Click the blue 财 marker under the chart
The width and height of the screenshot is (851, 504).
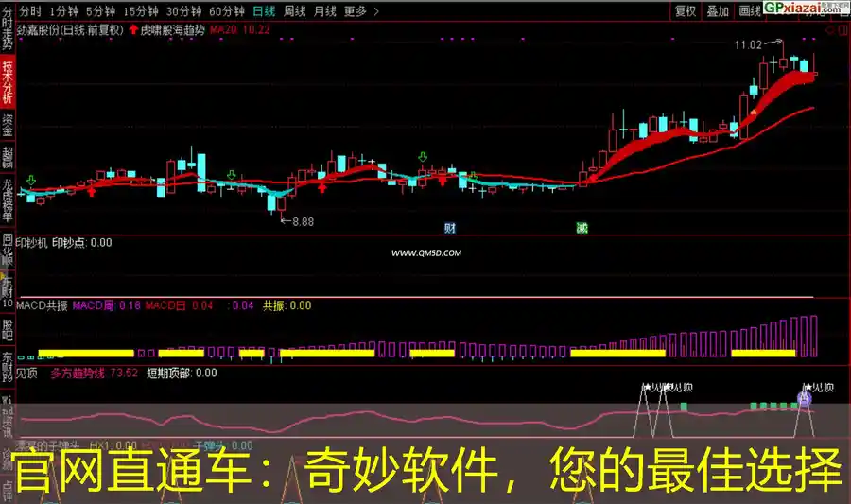450,228
